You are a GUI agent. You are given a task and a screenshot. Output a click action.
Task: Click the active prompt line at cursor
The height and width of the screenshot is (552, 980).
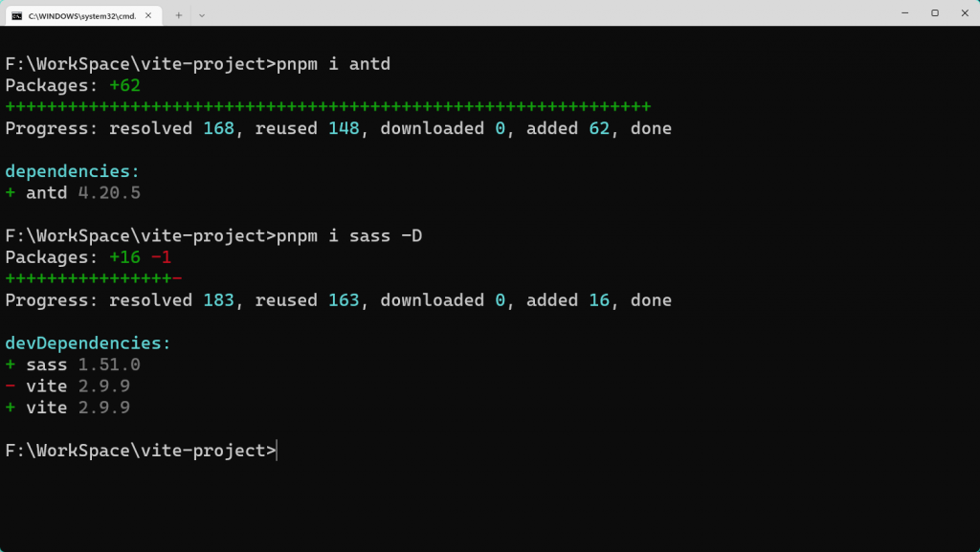(276, 451)
